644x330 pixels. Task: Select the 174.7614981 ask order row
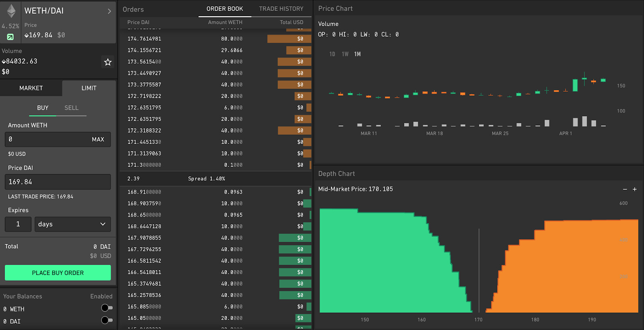pos(216,39)
